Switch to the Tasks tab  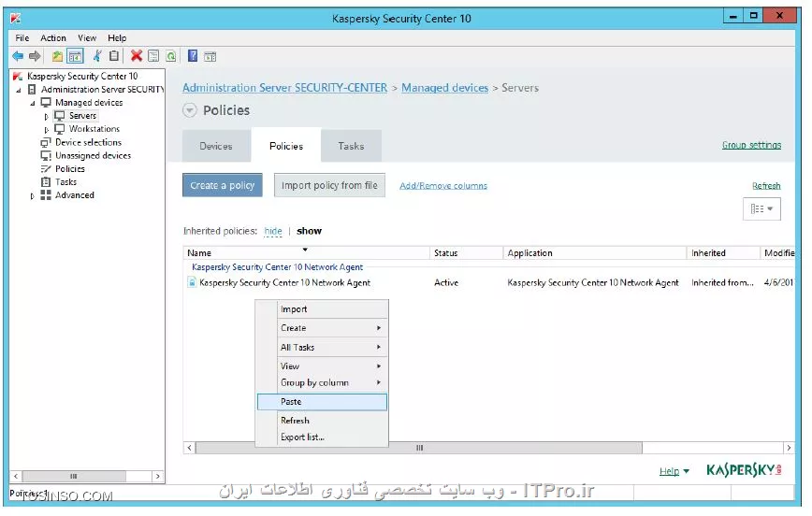click(351, 146)
